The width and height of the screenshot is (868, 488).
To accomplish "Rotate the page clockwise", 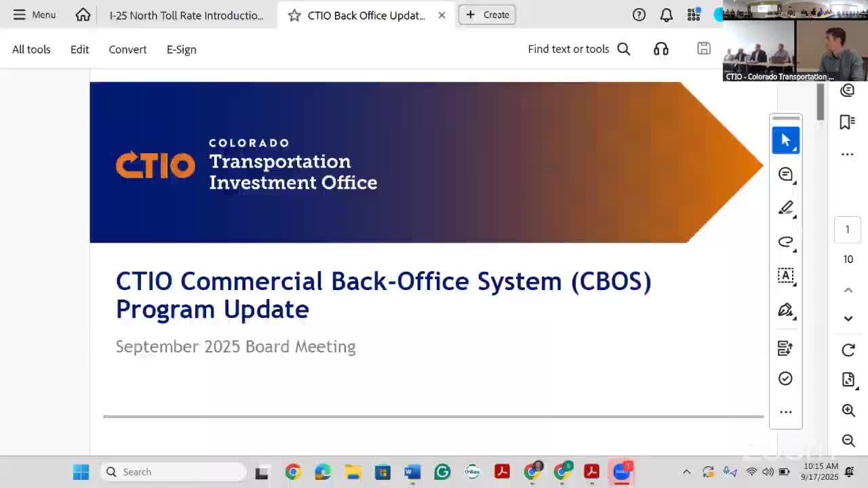I will [848, 350].
